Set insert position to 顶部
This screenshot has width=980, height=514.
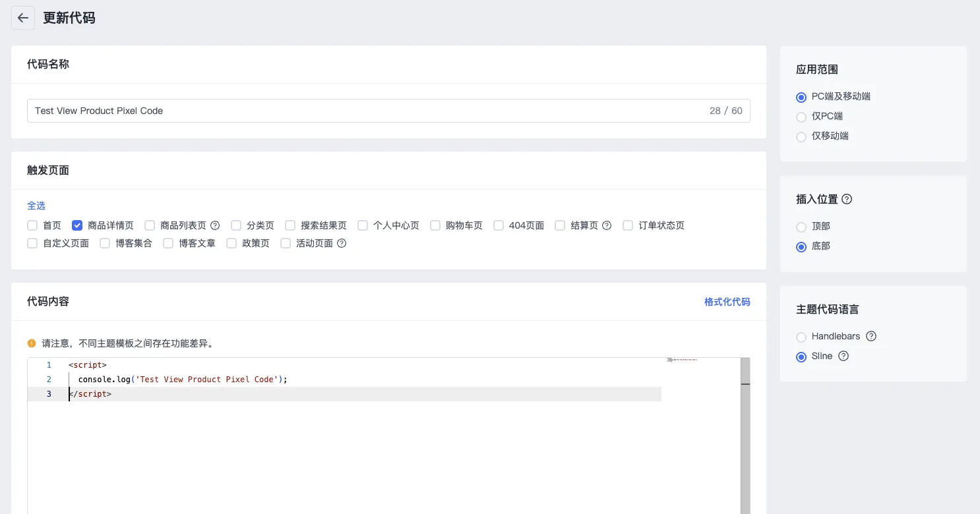click(801, 227)
